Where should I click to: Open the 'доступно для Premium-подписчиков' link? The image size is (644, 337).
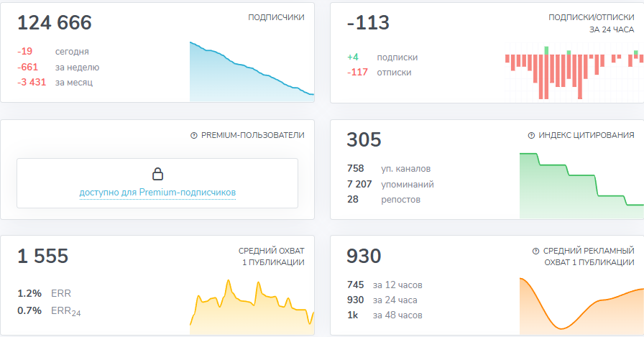tap(157, 193)
